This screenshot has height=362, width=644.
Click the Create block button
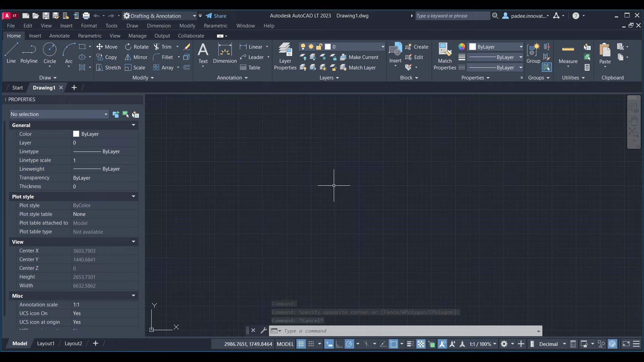coord(416,46)
